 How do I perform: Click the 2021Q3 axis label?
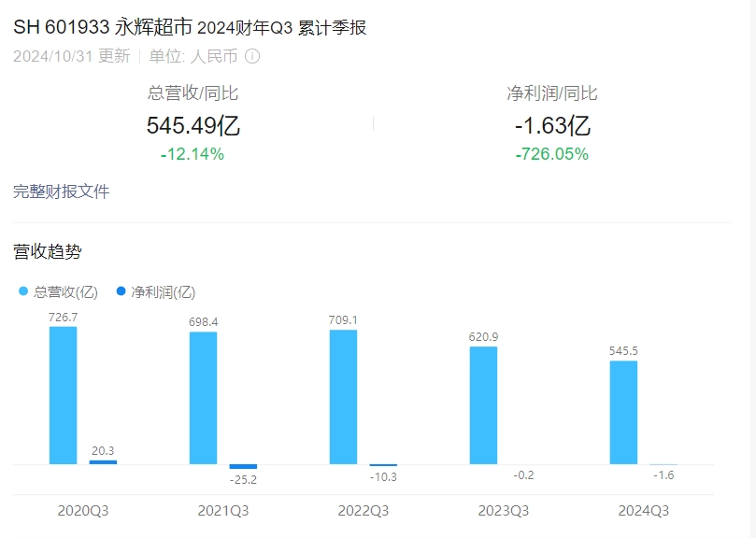tap(223, 511)
